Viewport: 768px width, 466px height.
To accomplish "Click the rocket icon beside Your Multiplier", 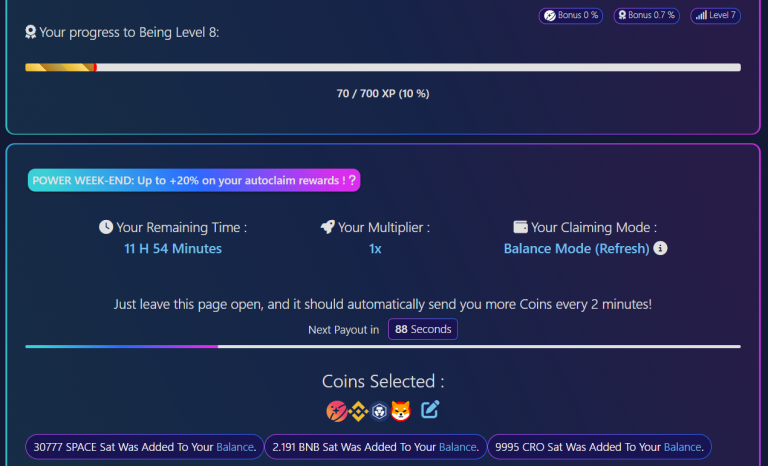I will click(327, 227).
